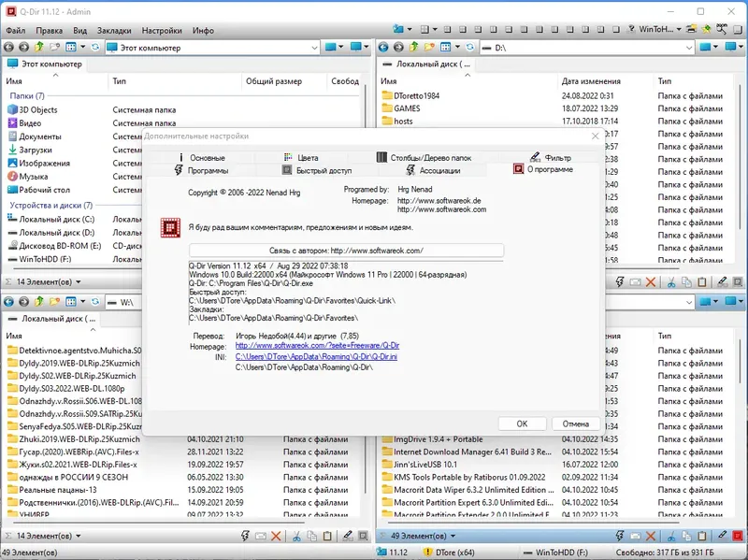Select the GAMES folder in the D:\ pane
The width and height of the screenshot is (748, 560).
(401, 108)
